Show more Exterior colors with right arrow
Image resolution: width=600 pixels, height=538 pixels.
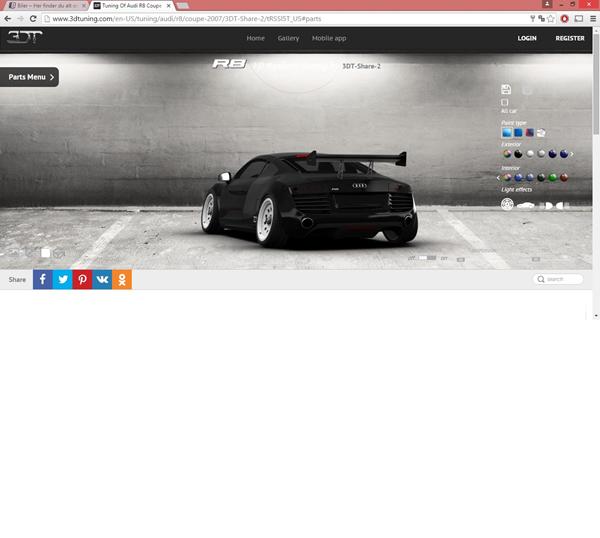point(573,154)
